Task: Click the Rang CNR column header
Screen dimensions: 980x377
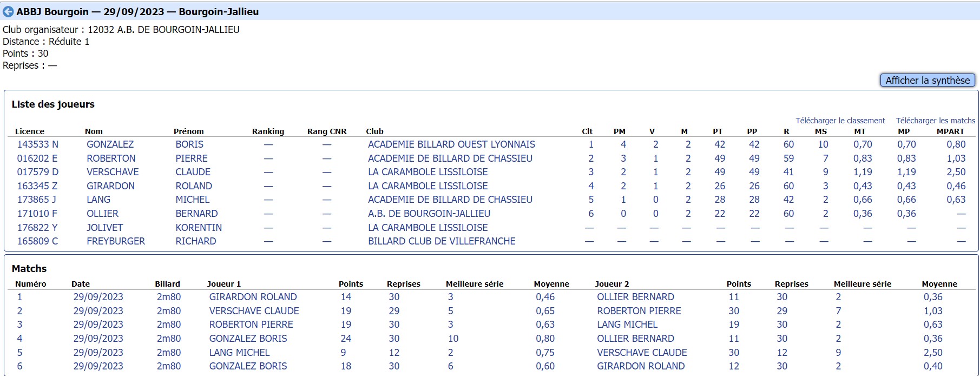Action: coord(327,131)
